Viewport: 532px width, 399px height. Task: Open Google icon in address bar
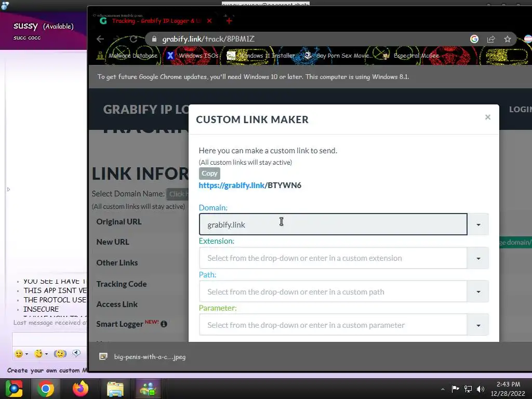pos(474,39)
